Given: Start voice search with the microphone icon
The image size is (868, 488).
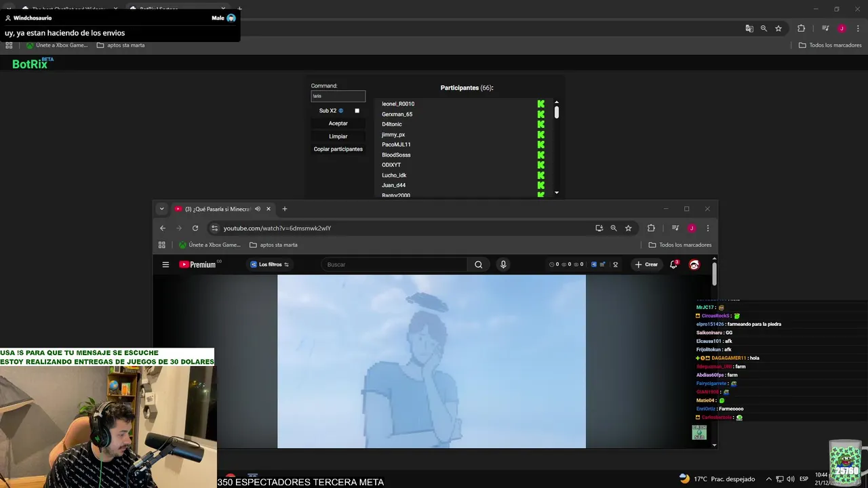Looking at the screenshot, I should click(502, 264).
